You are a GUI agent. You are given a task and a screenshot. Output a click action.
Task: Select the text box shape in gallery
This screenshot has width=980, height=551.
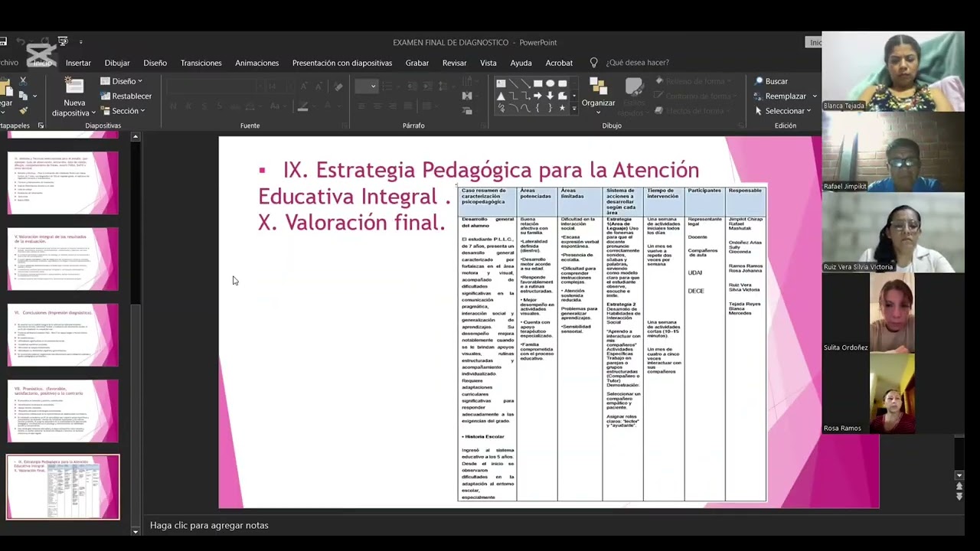[501, 83]
